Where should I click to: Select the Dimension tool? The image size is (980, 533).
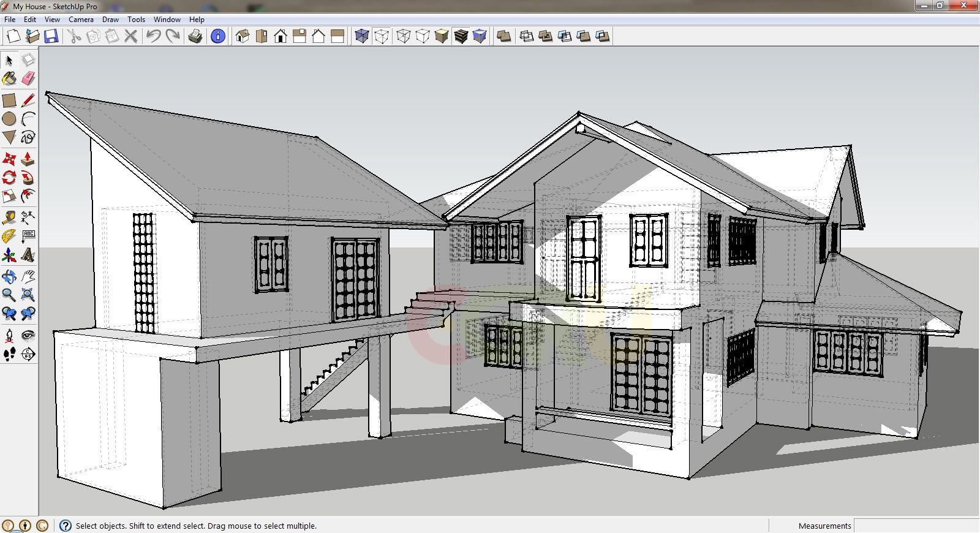(x=28, y=217)
